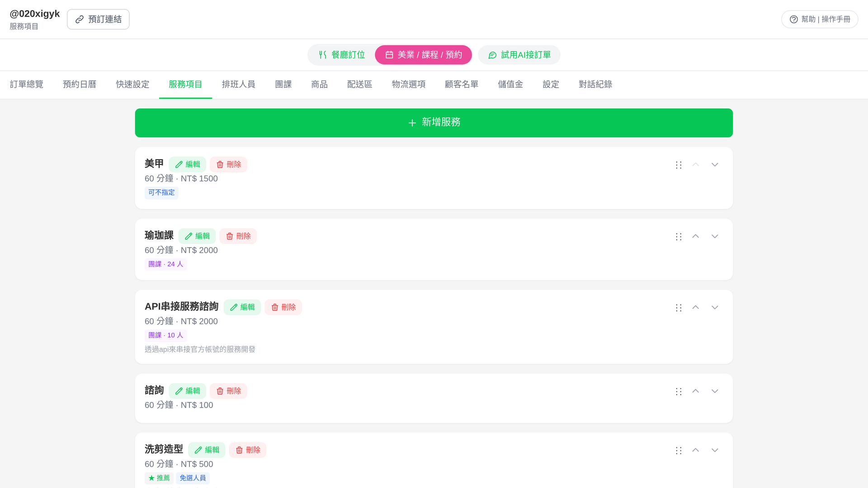Open the 預訂連結 button
This screenshot has width=868, height=488.
pyautogui.click(x=98, y=19)
